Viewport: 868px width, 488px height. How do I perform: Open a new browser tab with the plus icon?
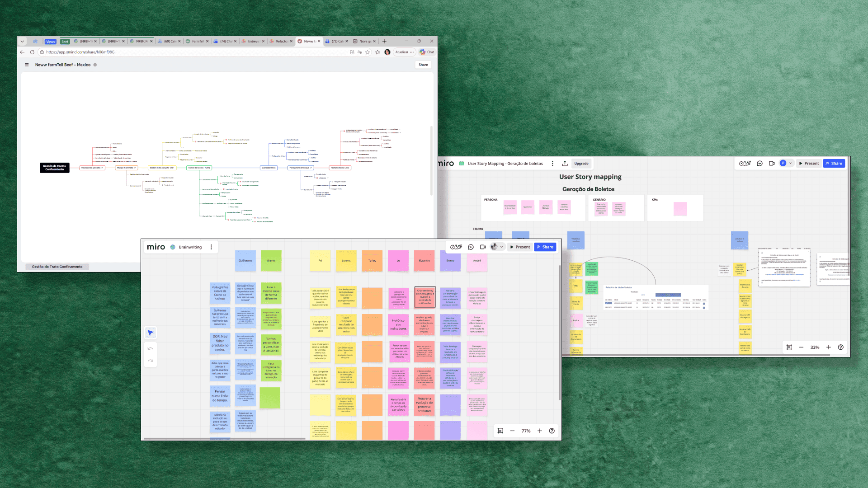pos(384,41)
